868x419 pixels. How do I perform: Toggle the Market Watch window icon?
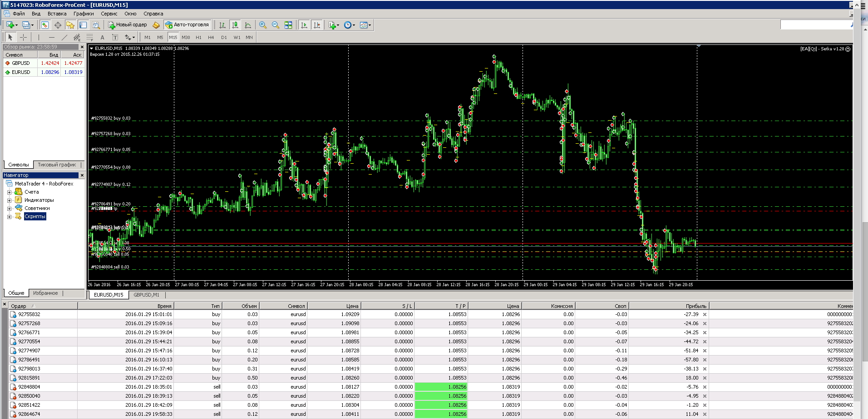pyautogui.click(x=44, y=25)
